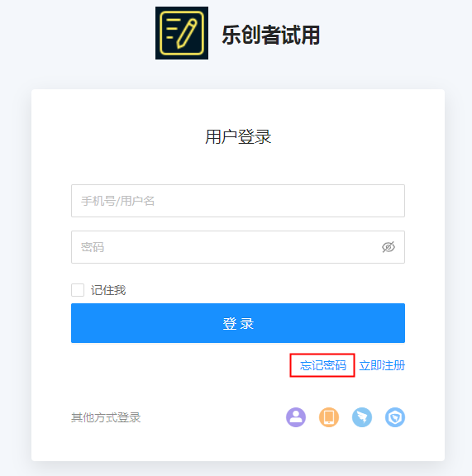472x476 pixels.
Task: Select the orange mobile phone login icon
Action: pyautogui.click(x=329, y=417)
